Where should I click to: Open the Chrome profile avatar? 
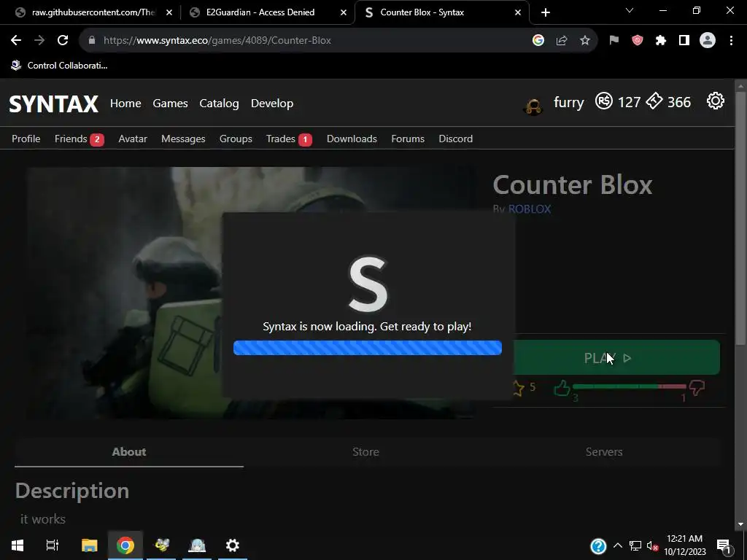708,41
